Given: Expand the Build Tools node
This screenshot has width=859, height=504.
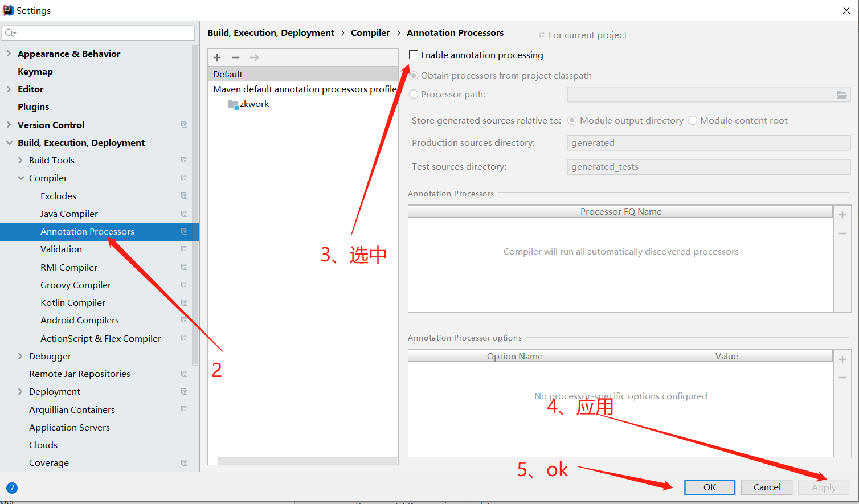Looking at the screenshot, I should coord(21,161).
